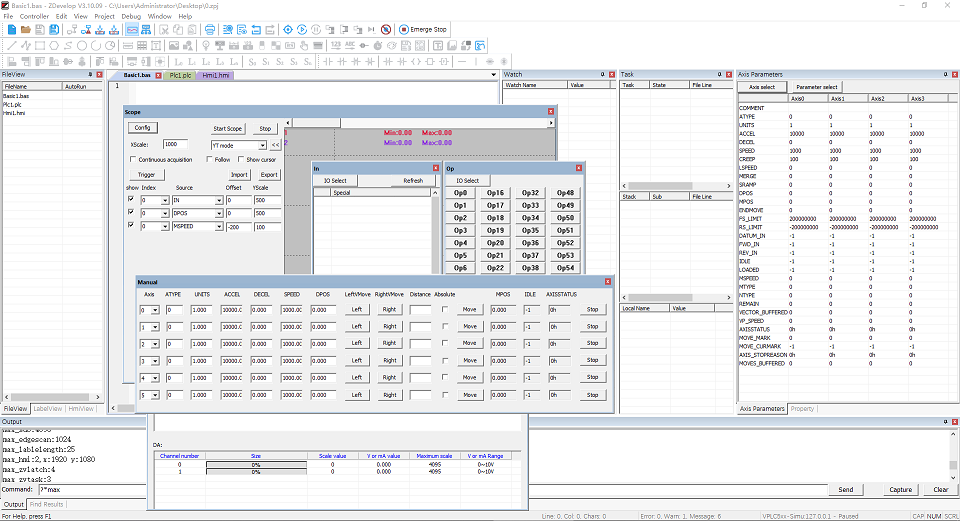This screenshot has width=960, height=521.
Task: Check Absolute box for axis 3 row
Action: tap(445, 361)
